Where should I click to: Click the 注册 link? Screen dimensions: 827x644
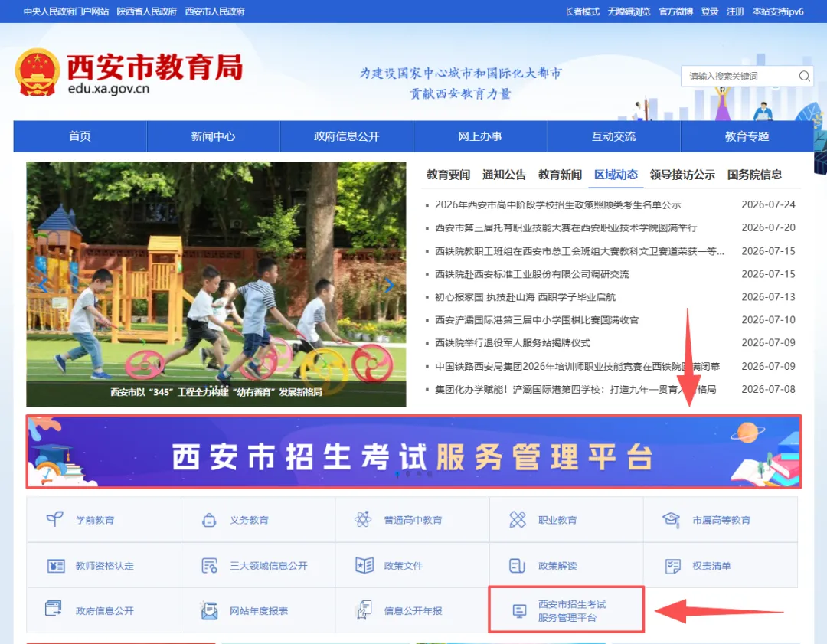(735, 11)
